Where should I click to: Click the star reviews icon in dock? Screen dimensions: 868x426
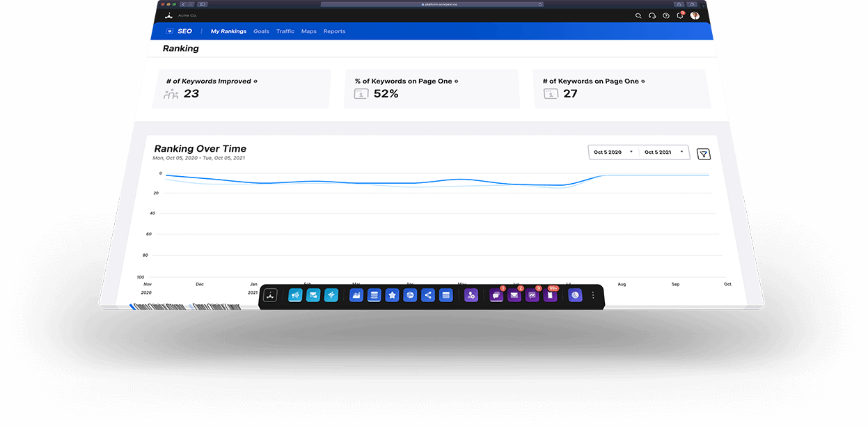click(x=392, y=295)
